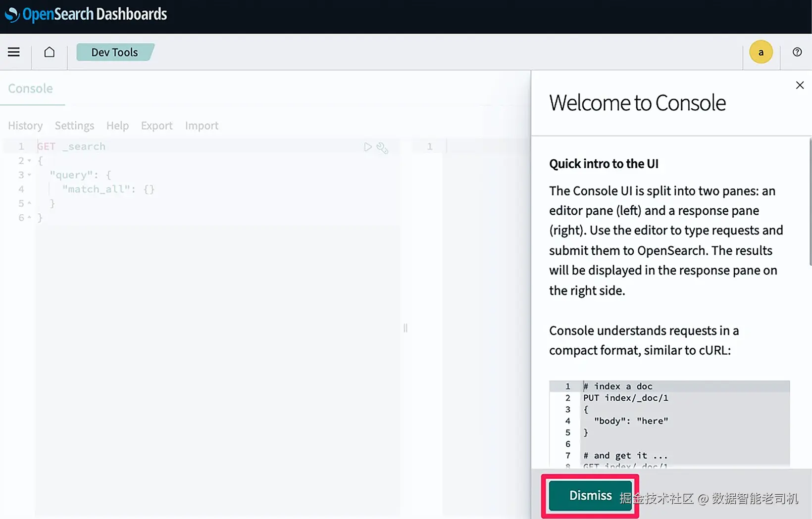The width and height of the screenshot is (812, 519).
Task: Select the Dev Tools breadcrumb
Action: point(115,52)
